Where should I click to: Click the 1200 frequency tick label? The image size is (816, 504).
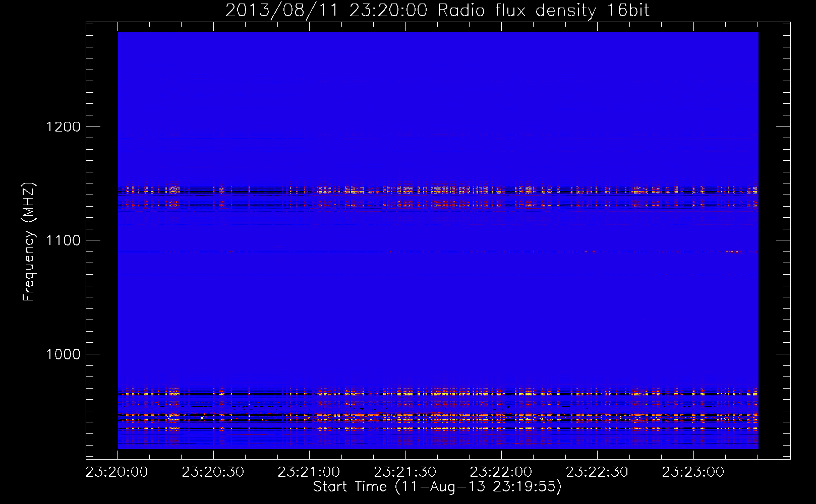click(64, 127)
